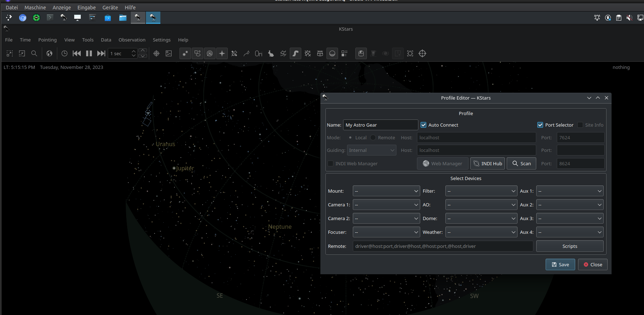This screenshot has width=644, height=315.
Task: Save the equipment profile
Action: tap(560, 264)
